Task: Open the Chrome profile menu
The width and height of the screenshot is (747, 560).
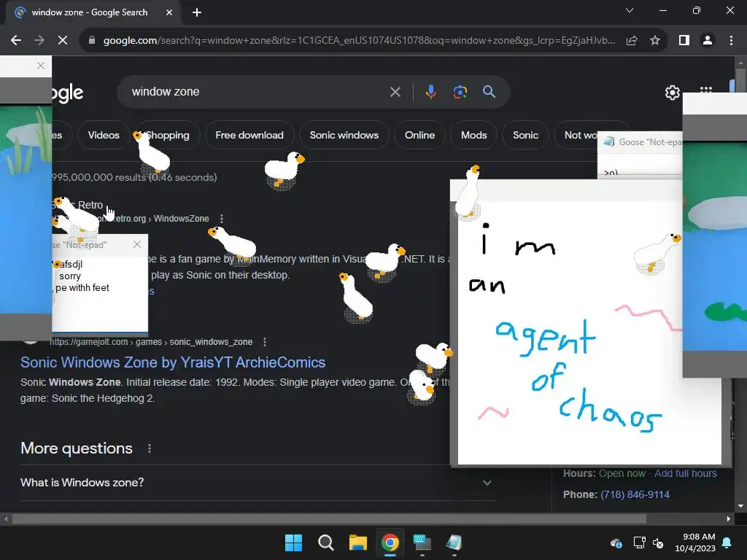Action: [708, 41]
